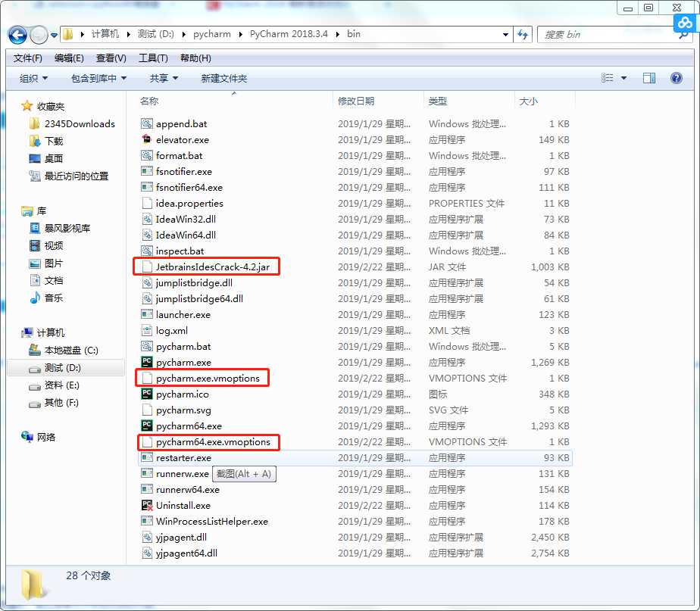Open the view options dropdown arrow

coord(623,78)
